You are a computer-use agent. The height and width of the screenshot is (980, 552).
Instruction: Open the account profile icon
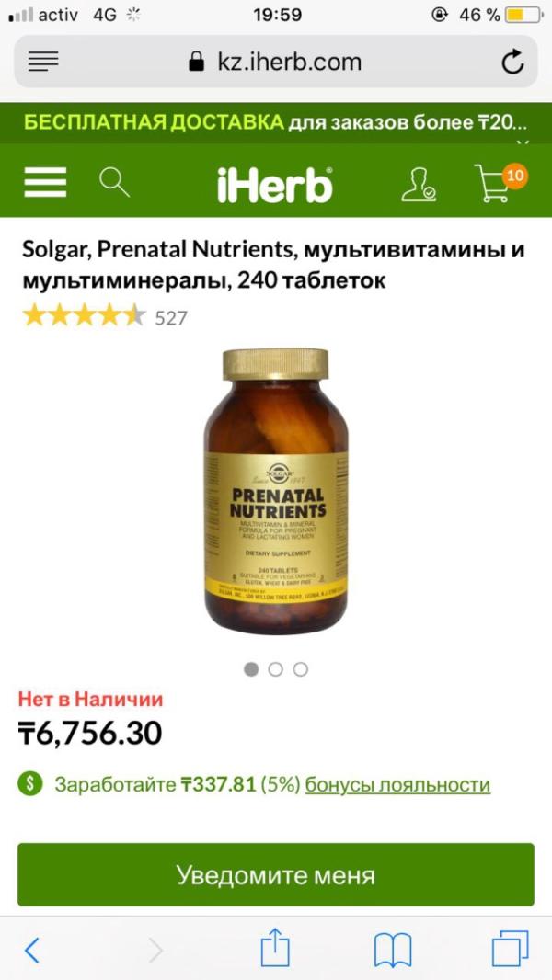coord(419,183)
